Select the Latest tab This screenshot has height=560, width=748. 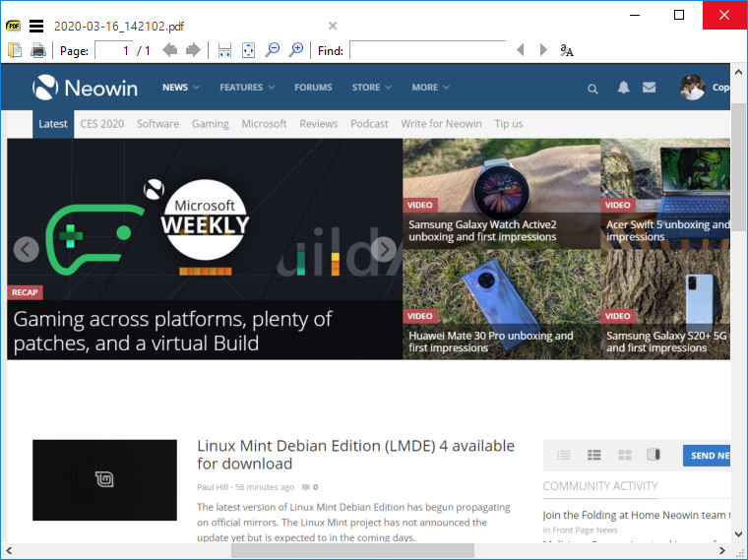click(53, 124)
